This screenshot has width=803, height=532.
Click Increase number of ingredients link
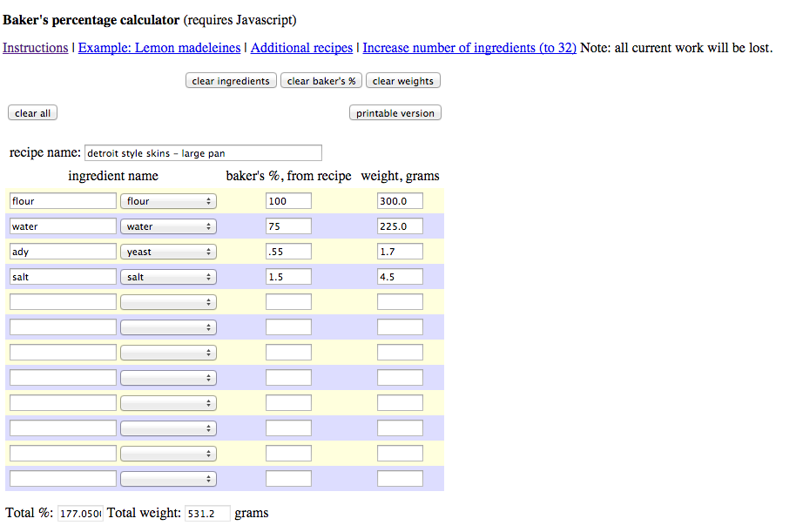pyautogui.click(x=469, y=48)
